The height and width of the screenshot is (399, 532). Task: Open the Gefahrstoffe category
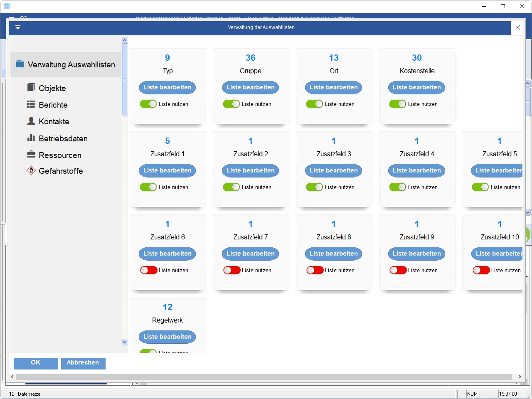(61, 171)
